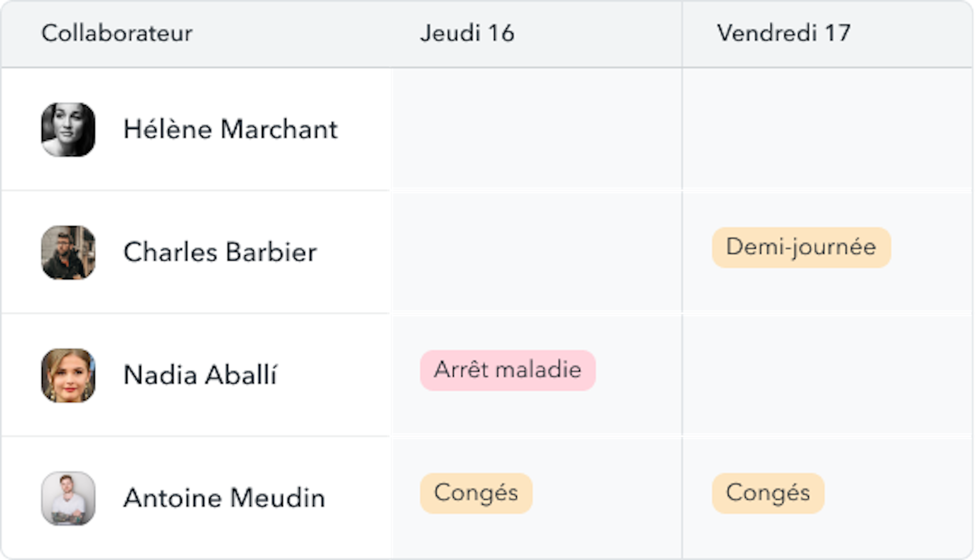Click Antoine Meudin's avatar photo
Screen dimensions: 975x560
(x=68, y=499)
